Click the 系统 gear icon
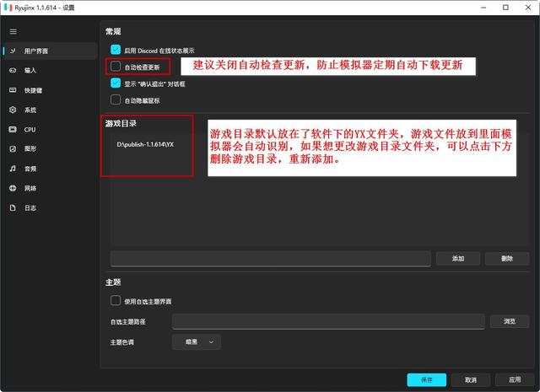Image resolution: width=540 pixels, height=392 pixels. click(13, 110)
